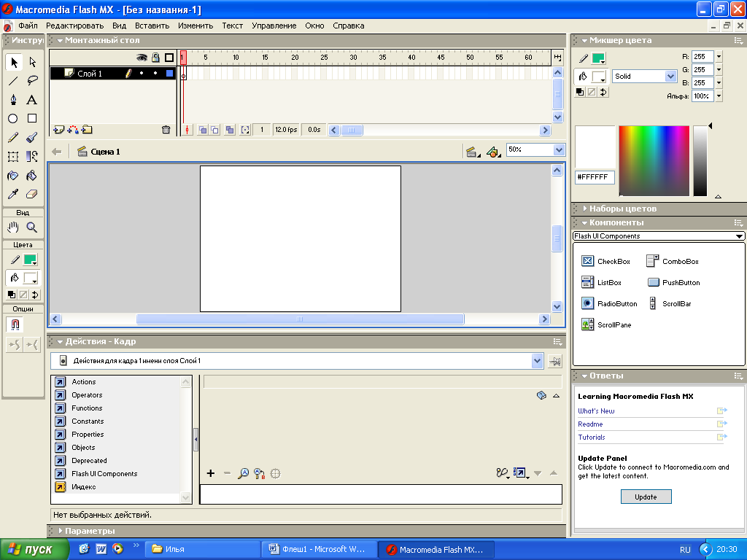This screenshot has width=747, height=560.
Task: Select the Text tool
Action: (x=32, y=99)
